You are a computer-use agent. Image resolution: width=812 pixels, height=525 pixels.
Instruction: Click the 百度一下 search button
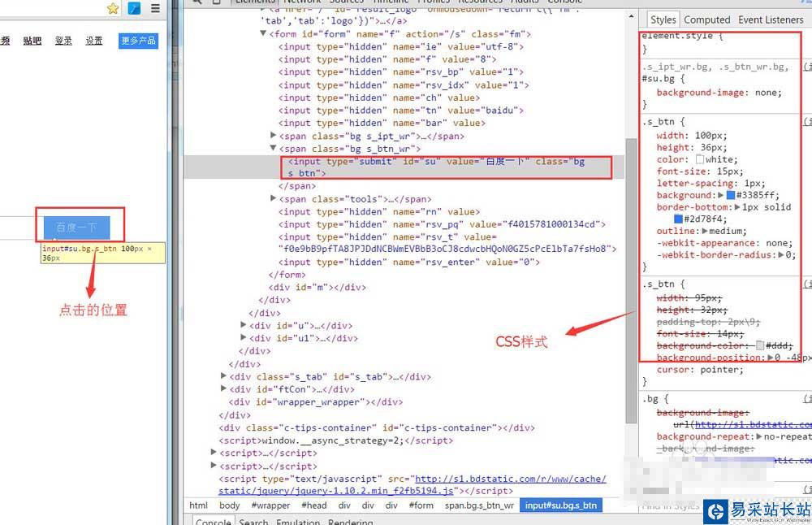pos(76,227)
